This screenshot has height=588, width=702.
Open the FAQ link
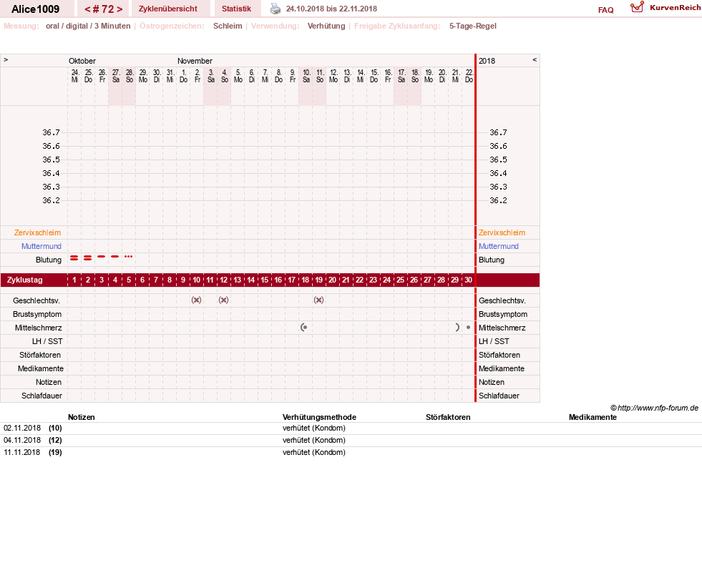point(605,10)
